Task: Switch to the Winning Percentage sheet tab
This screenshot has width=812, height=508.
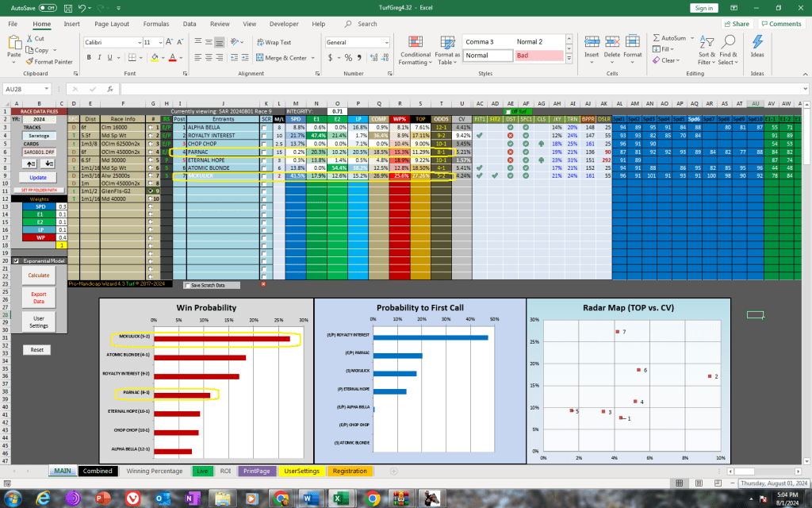Action: [154, 471]
